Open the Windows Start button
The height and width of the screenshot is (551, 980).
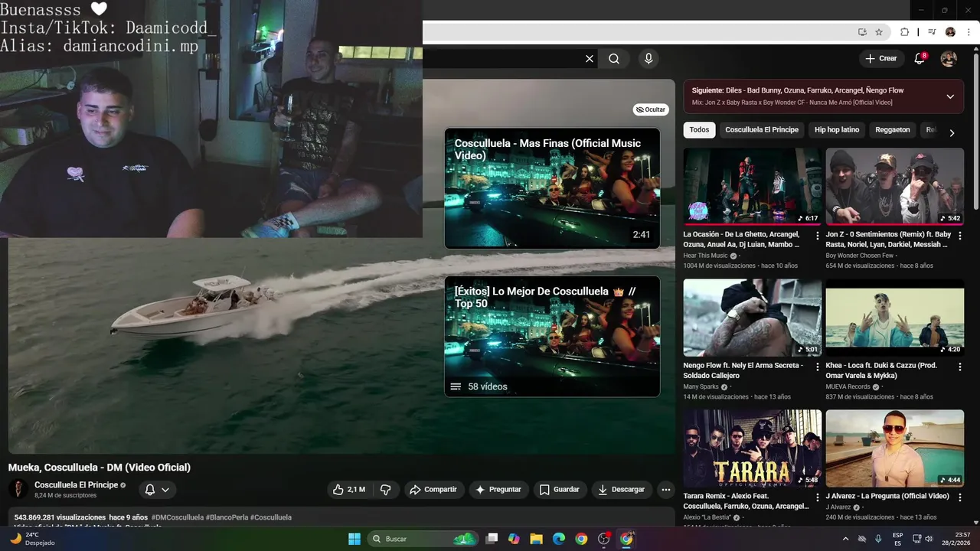[354, 539]
